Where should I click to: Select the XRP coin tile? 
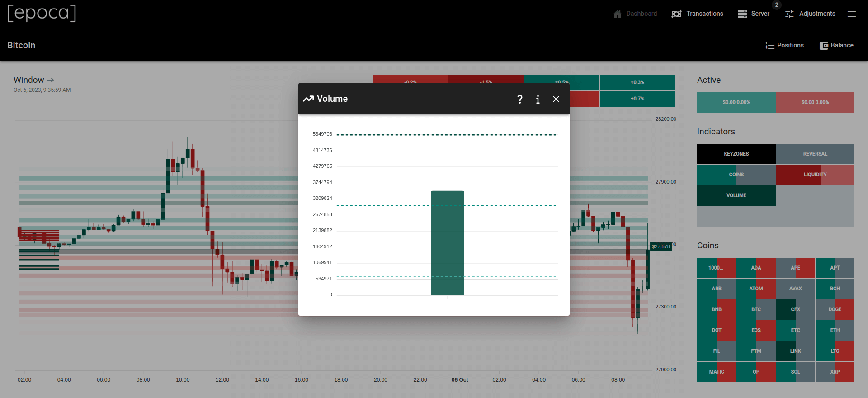click(835, 372)
